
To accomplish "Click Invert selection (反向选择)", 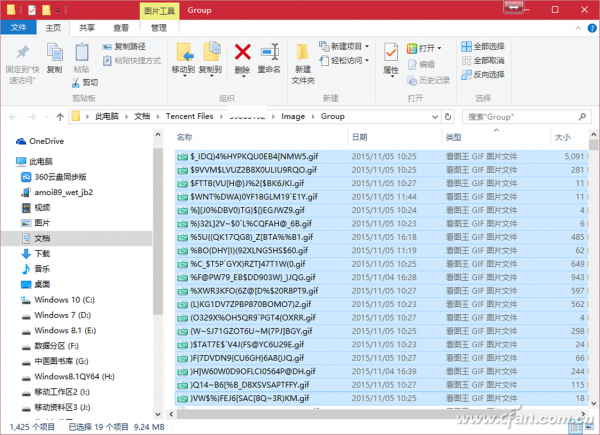I will (x=483, y=75).
